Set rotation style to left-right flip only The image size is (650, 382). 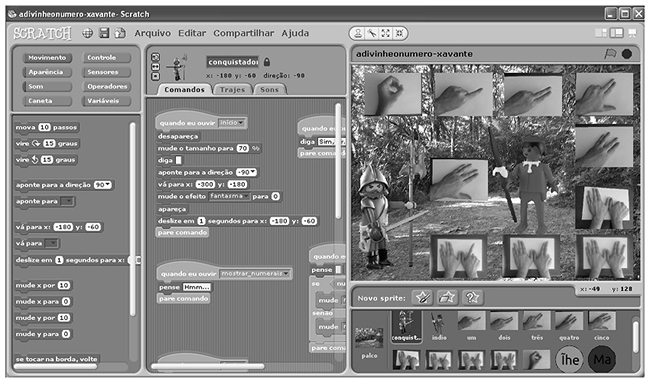click(155, 67)
